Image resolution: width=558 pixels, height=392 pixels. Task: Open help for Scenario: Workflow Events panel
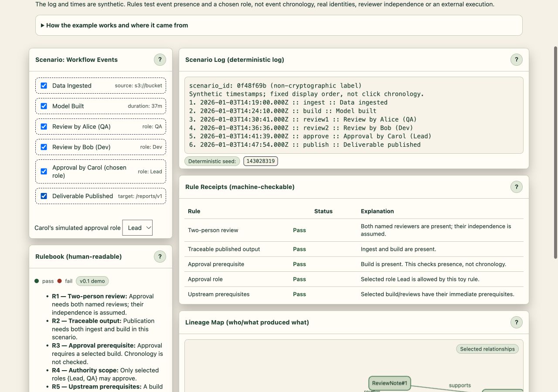tap(160, 60)
